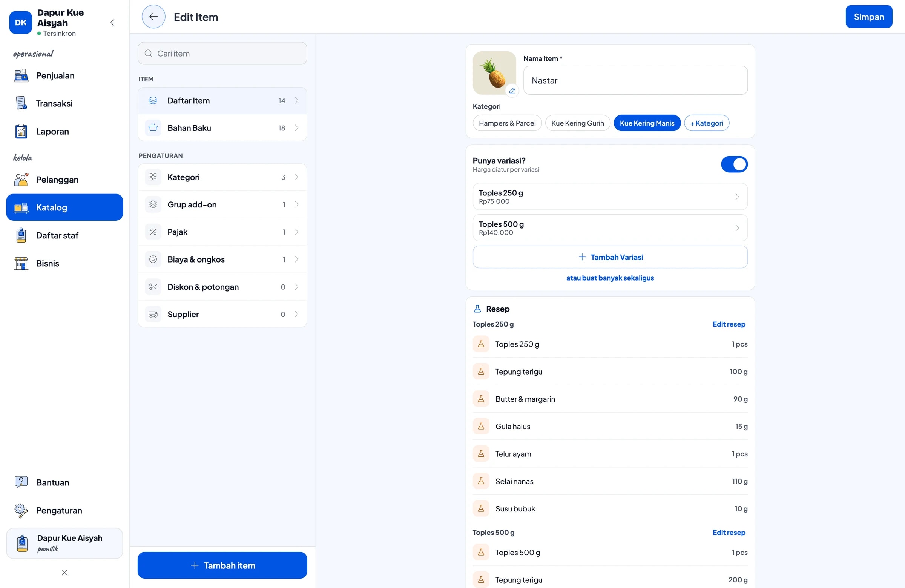The width and height of the screenshot is (905, 588).
Task: Select the Kue Kering Gurih category chip
Action: coord(577,123)
